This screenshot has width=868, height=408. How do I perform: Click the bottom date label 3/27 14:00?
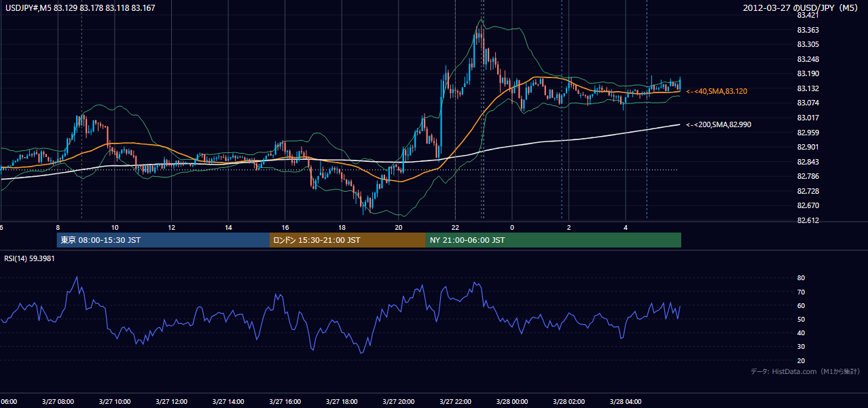coord(228,402)
